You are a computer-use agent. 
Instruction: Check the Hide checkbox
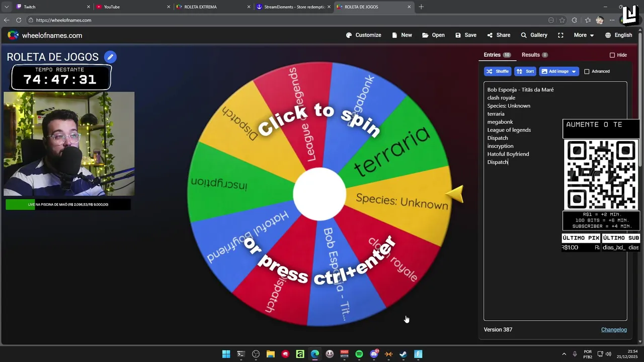click(x=612, y=55)
